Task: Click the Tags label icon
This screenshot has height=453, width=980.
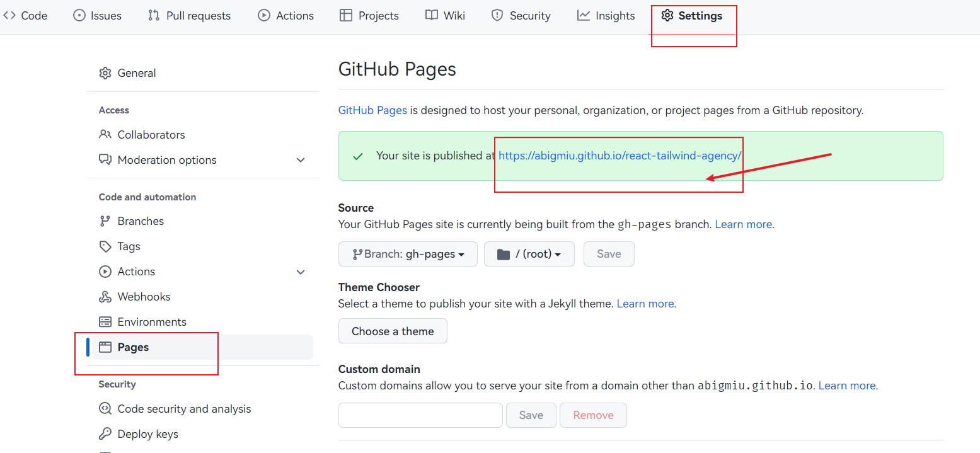Action: (x=105, y=246)
